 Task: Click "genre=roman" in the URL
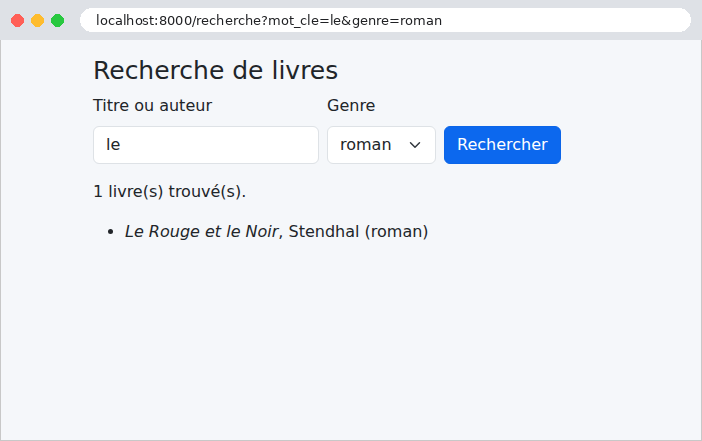397,21
